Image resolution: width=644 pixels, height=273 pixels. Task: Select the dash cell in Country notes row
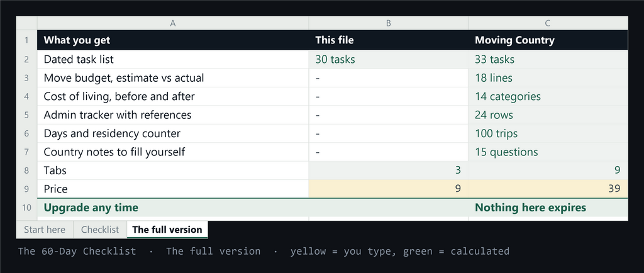coord(388,152)
